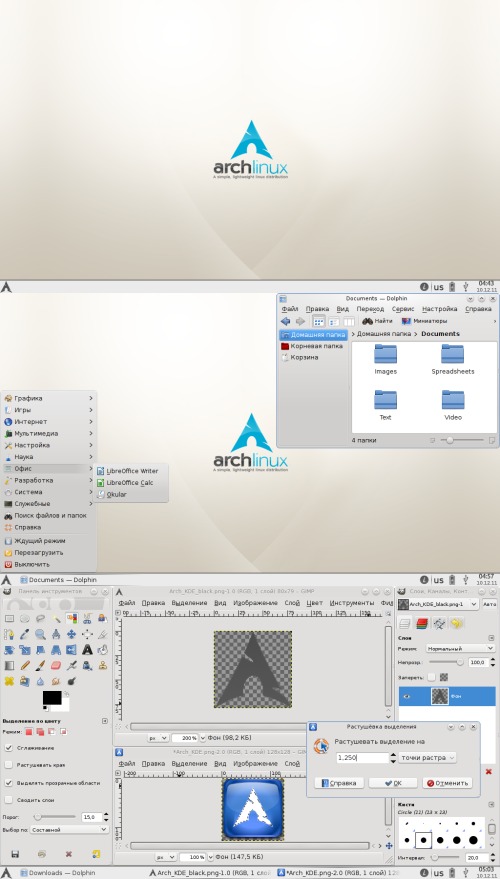The image size is (500, 879).
Task: Click the black foreground color swatch
Action: [x=52, y=698]
